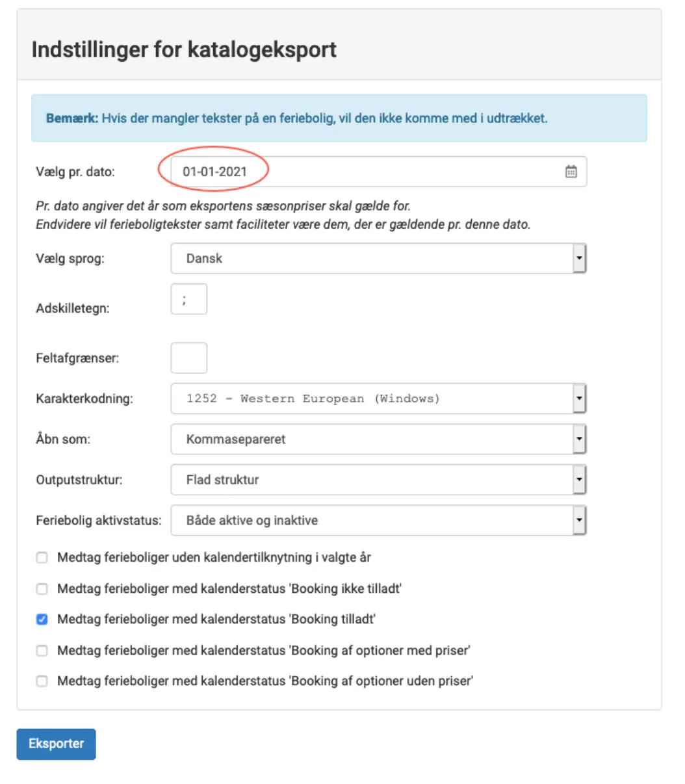Click the dropdown arrow beside "Dansk"
685x784 pixels.
(x=580, y=258)
